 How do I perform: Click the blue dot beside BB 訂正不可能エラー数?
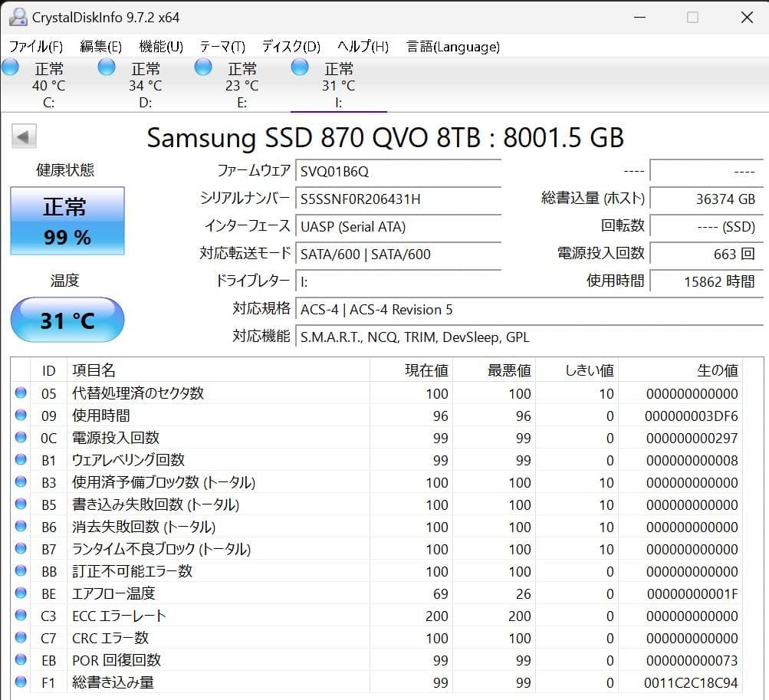pyautogui.click(x=21, y=571)
